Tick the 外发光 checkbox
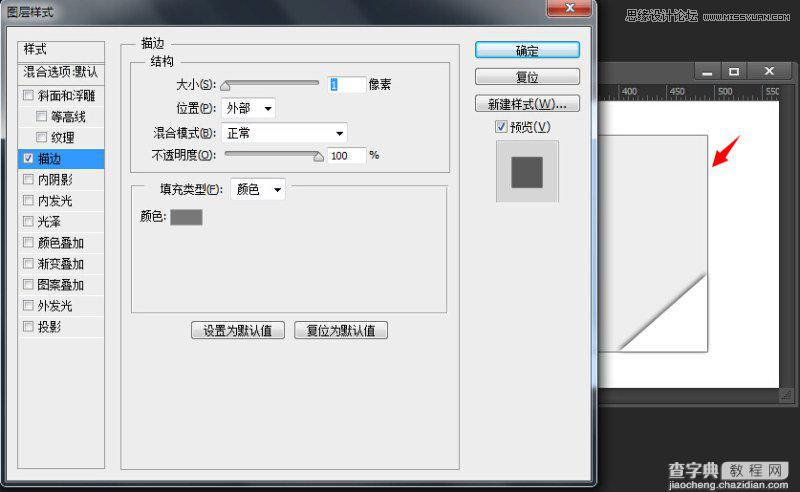Screen dimensions: 800x492 pyautogui.click(x=29, y=305)
